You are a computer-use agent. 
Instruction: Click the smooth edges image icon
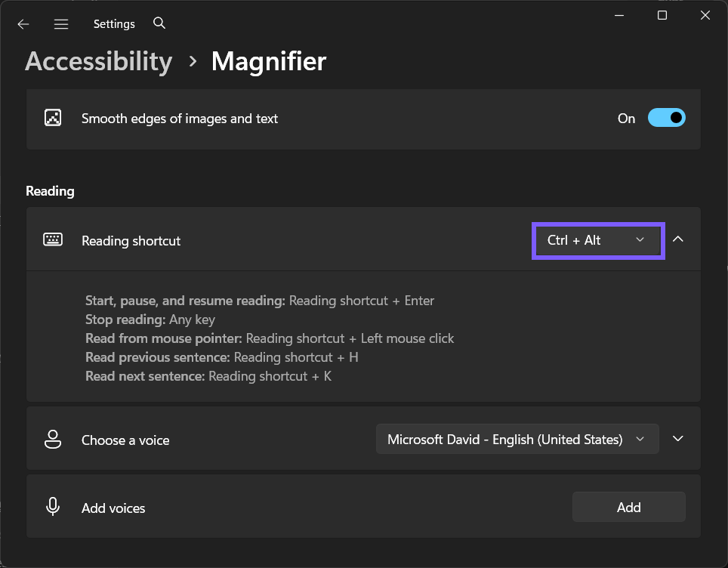[53, 118]
